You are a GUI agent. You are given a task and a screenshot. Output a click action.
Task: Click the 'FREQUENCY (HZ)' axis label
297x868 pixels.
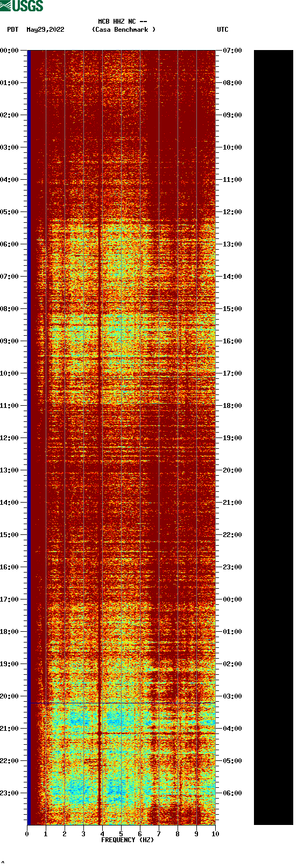128,840
